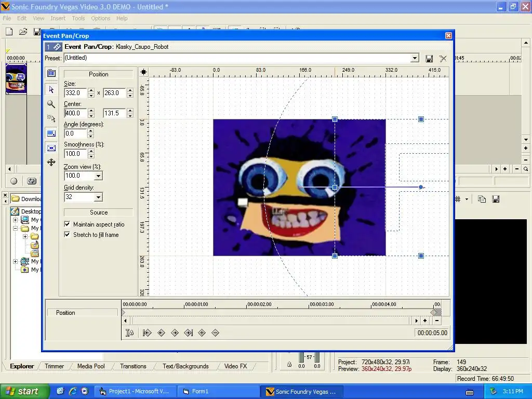Viewport: 532px width, 399px height.
Task: Click the Record button in transport bar
Action: (14, 181)
